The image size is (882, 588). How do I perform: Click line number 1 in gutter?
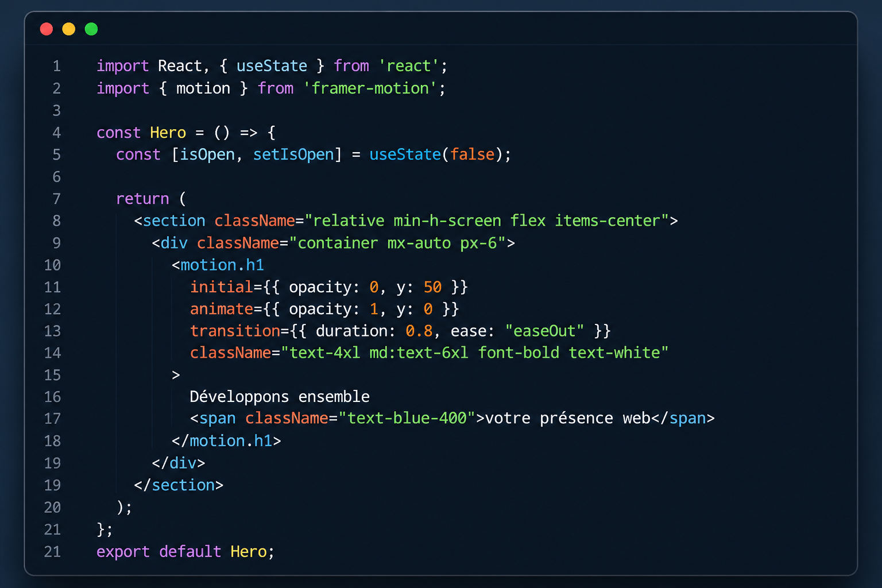pos(57,66)
